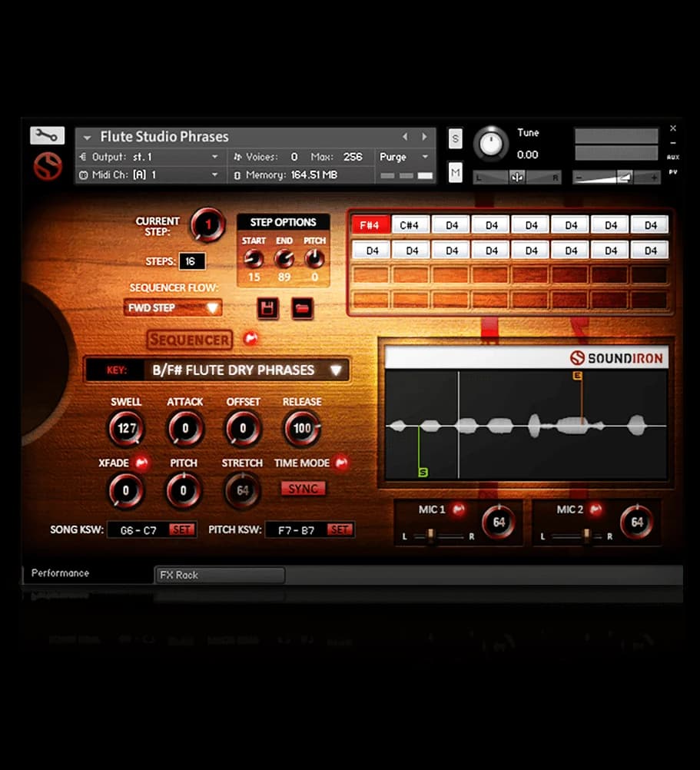The image size is (700, 770).
Task: Click SET button next to Song KSW
Action: click(x=182, y=529)
